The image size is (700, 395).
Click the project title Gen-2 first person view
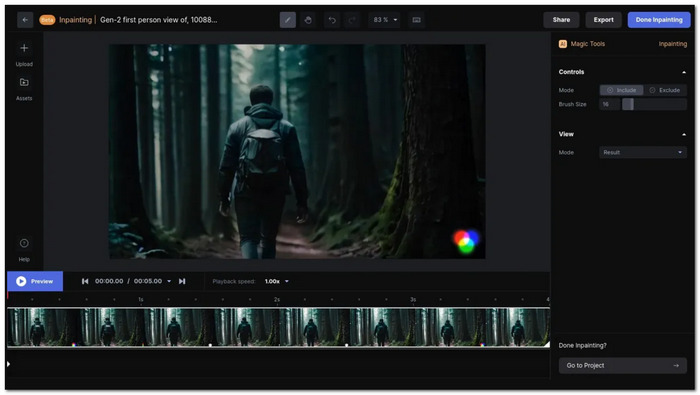click(158, 20)
